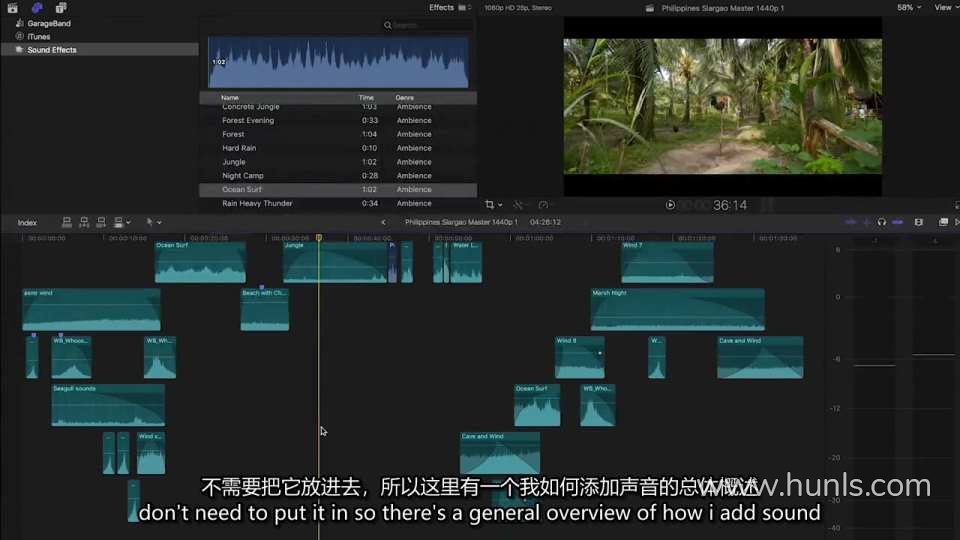Select the Jungle audio clip in timeline
The image size is (960, 540).
point(336,262)
